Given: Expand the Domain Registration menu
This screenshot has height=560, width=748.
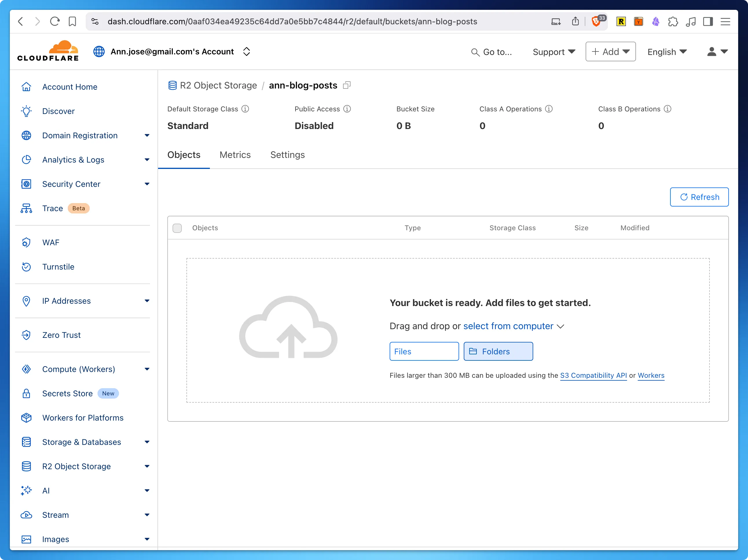Looking at the screenshot, I should tap(147, 136).
